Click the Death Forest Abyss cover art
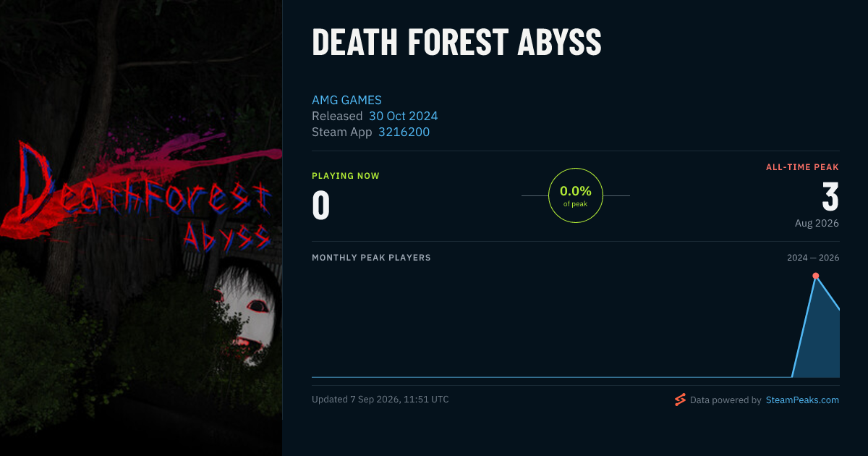 click(x=141, y=228)
